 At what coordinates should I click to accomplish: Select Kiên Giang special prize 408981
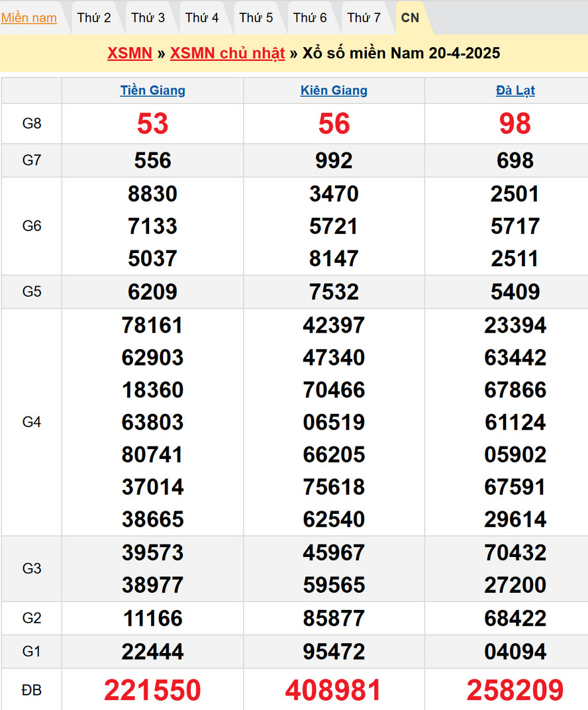tap(334, 690)
